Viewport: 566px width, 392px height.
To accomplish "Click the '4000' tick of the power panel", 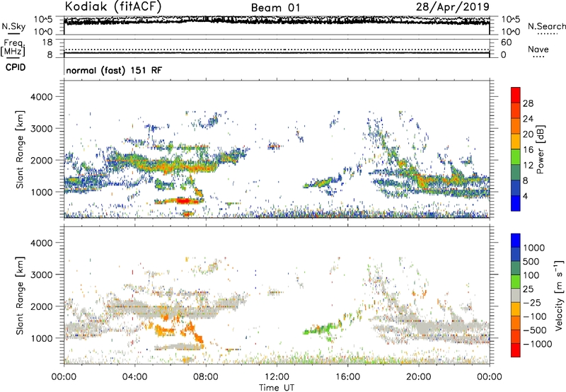I will 42,97.
